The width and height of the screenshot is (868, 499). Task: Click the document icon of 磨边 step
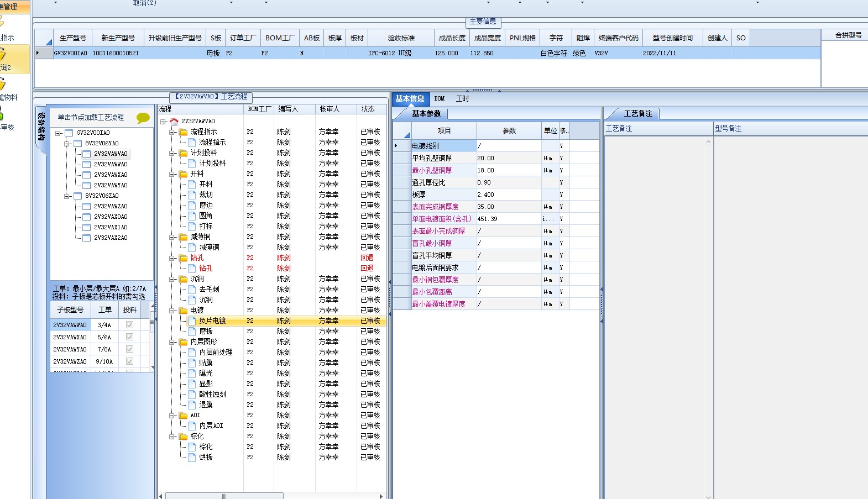pyautogui.click(x=192, y=205)
